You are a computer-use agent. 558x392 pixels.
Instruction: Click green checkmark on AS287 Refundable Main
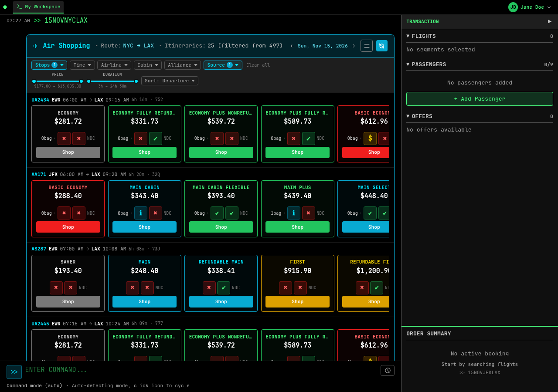coord(224,288)
